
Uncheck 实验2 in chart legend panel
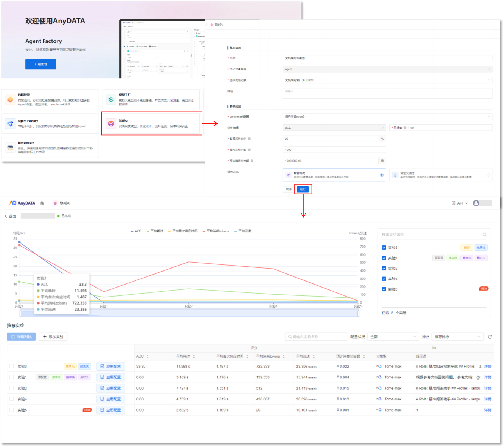384,269
